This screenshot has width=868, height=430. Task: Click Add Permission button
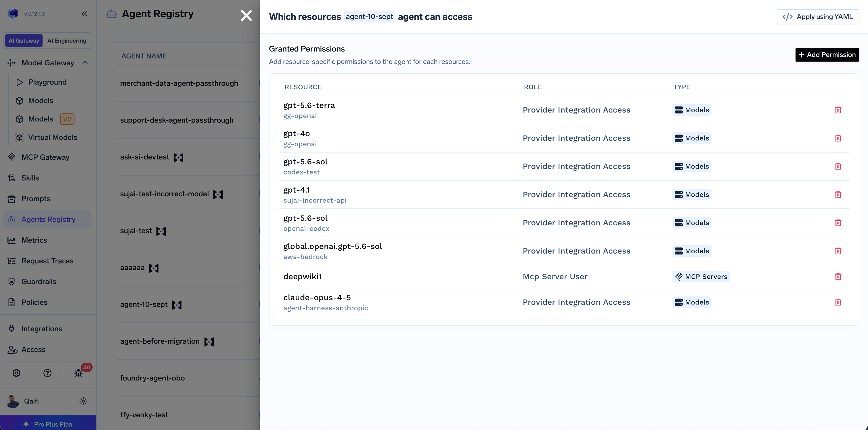click(x=827, y=55)
